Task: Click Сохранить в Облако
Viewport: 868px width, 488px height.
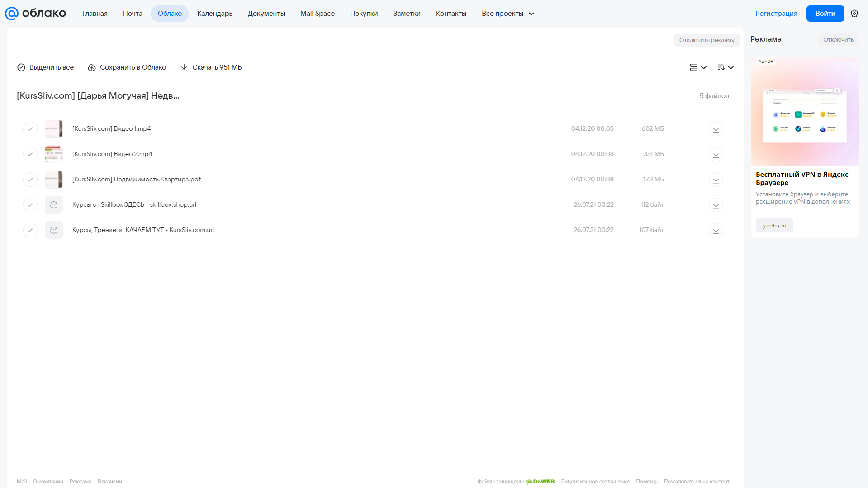Action: click(127, 67)
